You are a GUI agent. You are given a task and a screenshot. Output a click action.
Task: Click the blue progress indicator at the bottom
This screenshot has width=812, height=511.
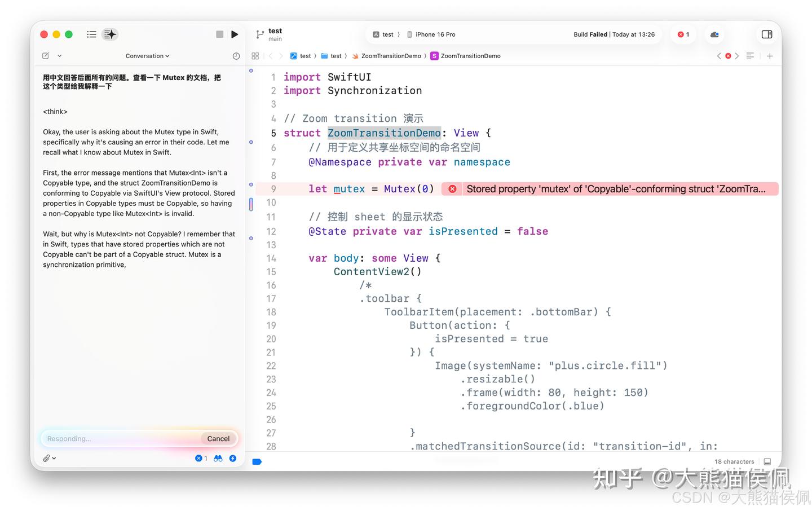coord(257,461)
